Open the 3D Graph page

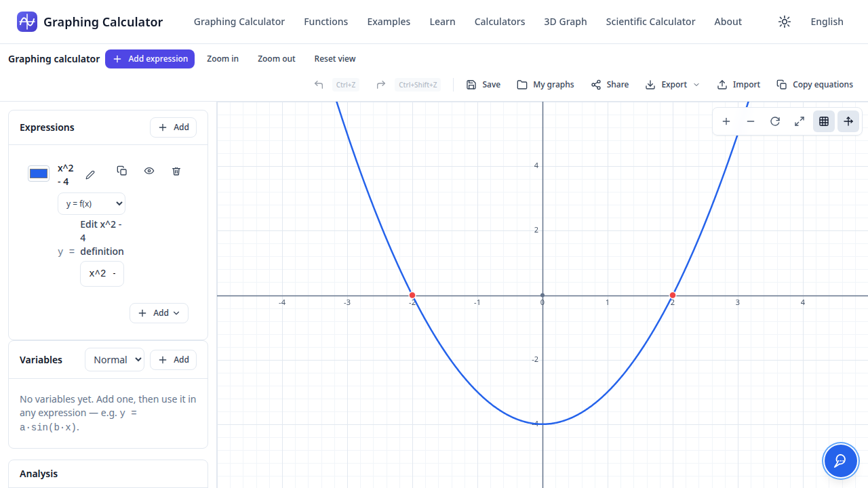[x=566, y=22]
